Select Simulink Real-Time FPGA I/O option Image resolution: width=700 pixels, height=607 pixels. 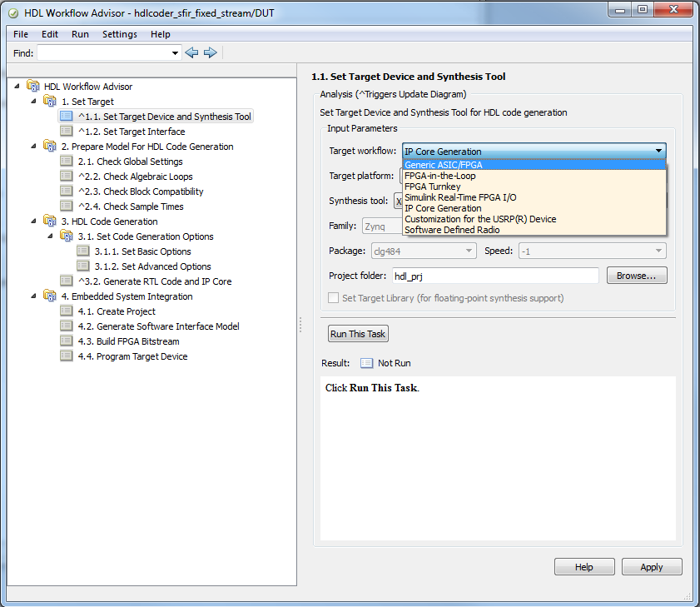(x=534, y=197)
